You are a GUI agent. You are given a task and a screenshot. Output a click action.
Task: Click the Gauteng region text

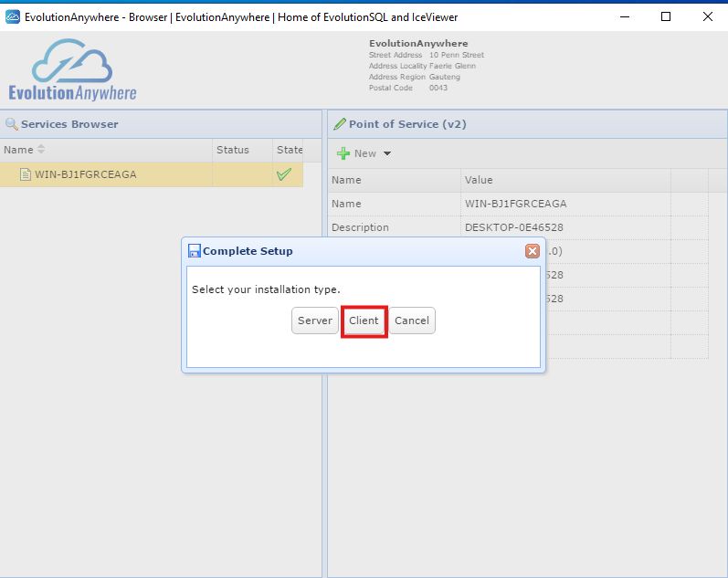[444, 77]
